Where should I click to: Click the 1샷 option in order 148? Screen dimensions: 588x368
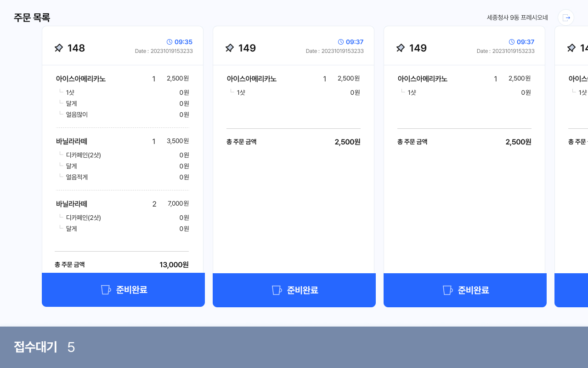(70, 92)
